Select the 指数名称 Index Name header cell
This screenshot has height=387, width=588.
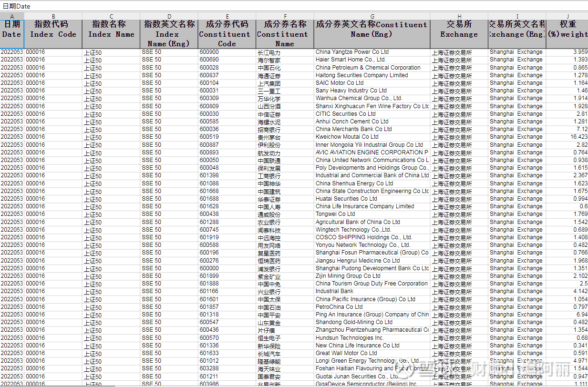111,34
